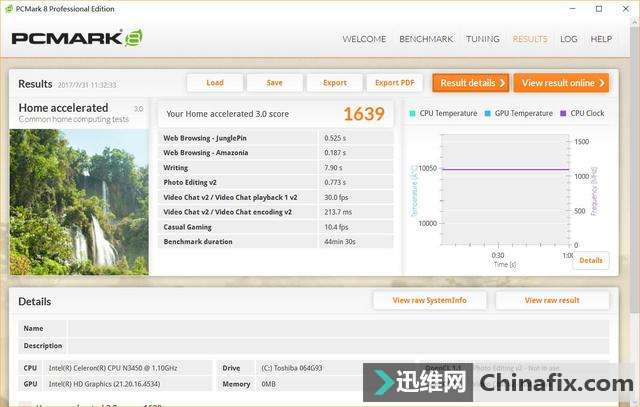Click the waterfall thumbnail image

click(x=79, y=200)
